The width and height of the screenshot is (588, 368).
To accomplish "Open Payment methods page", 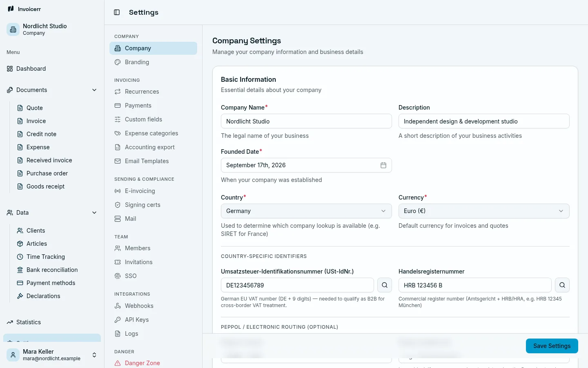I will (57, 283).
